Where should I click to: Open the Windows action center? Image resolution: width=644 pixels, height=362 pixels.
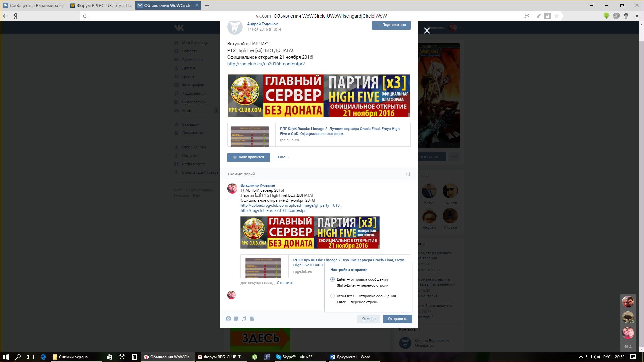[x=633, y=357]
